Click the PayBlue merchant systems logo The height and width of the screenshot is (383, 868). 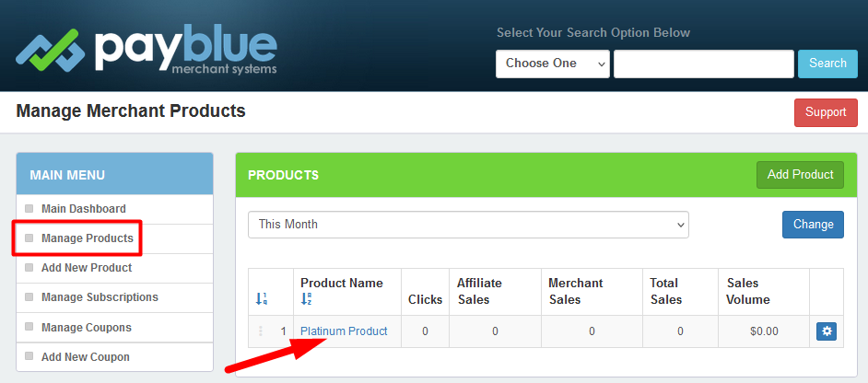[147, 50]
